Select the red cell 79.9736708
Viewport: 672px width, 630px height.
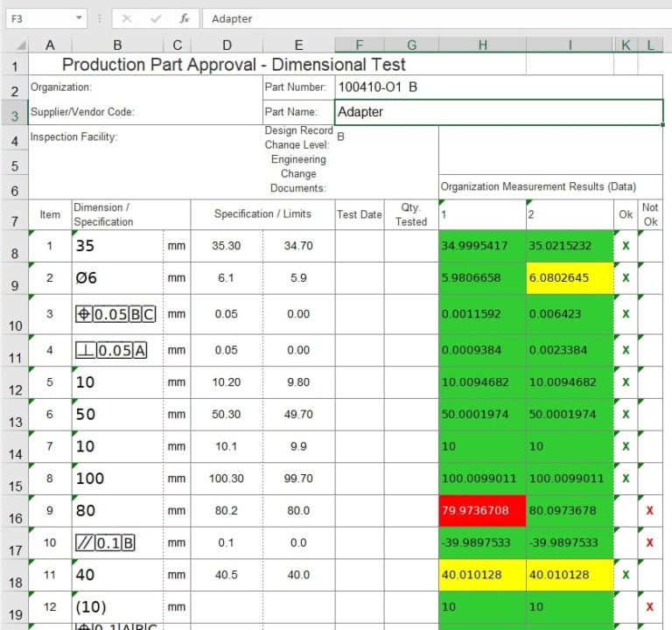click(482, 511)
